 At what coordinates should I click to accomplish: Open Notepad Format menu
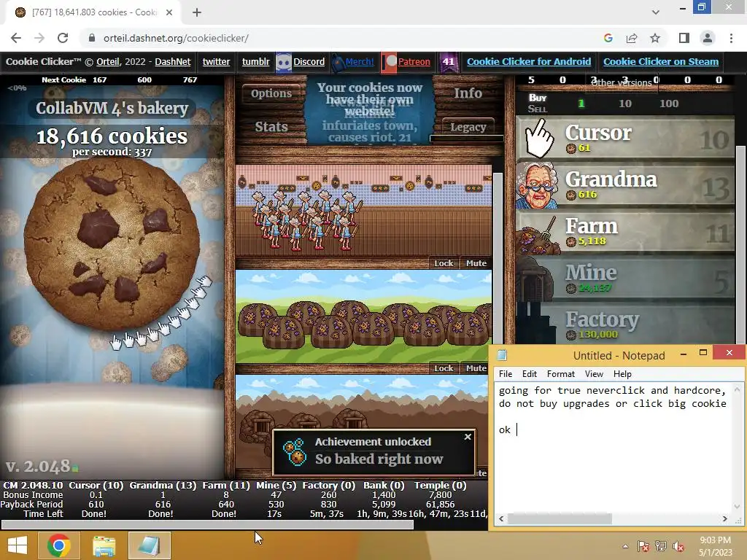[561, 374]
